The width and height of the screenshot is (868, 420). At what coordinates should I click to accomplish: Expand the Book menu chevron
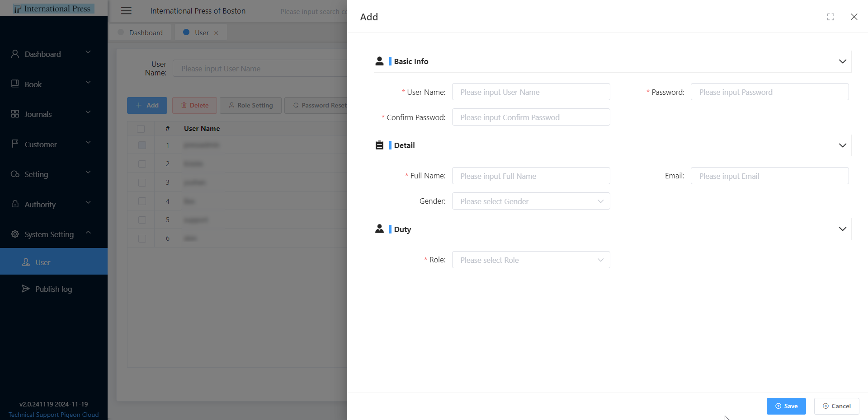[x=88, y=82]
